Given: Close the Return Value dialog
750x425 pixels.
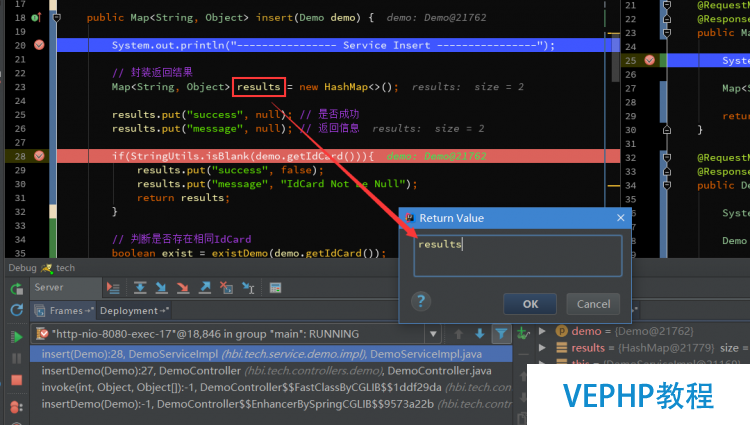Looking at the screenshot, I should pos(621,218).
